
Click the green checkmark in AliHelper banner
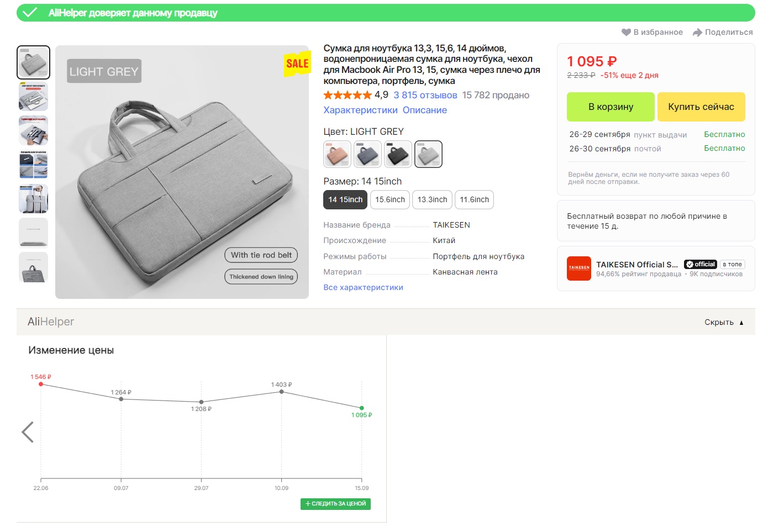pyautogui.click(x=30, y=13)
